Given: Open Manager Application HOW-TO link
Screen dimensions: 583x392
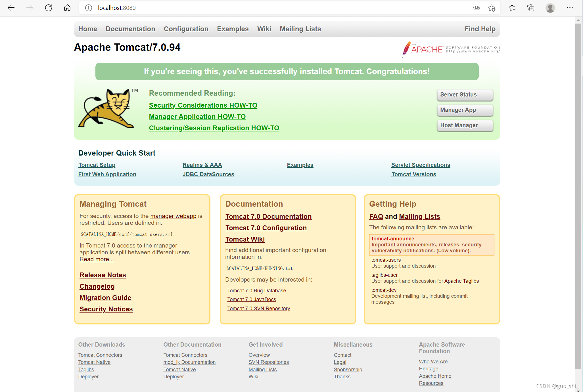Looking at the screenshot, I should (x=197, y=117).
